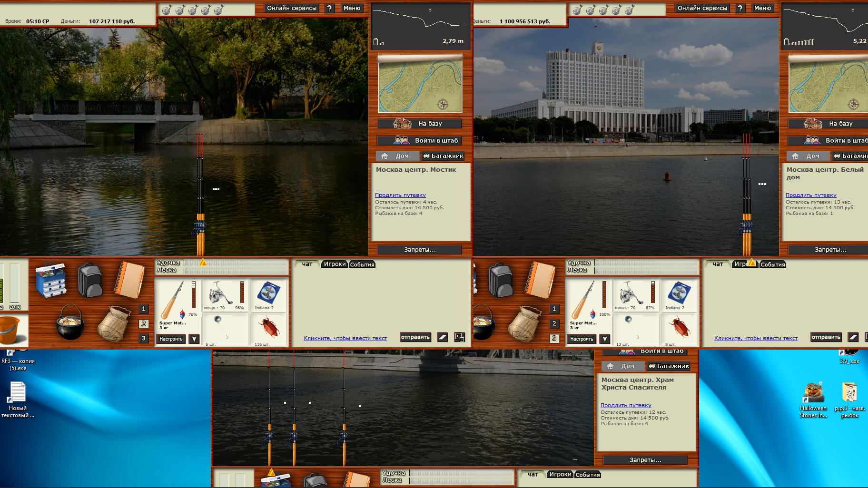Select the Indiana-2 line in Белый дом window
Image resolution: width=868 pixels, height=488 pixels.
coord(678,295)
